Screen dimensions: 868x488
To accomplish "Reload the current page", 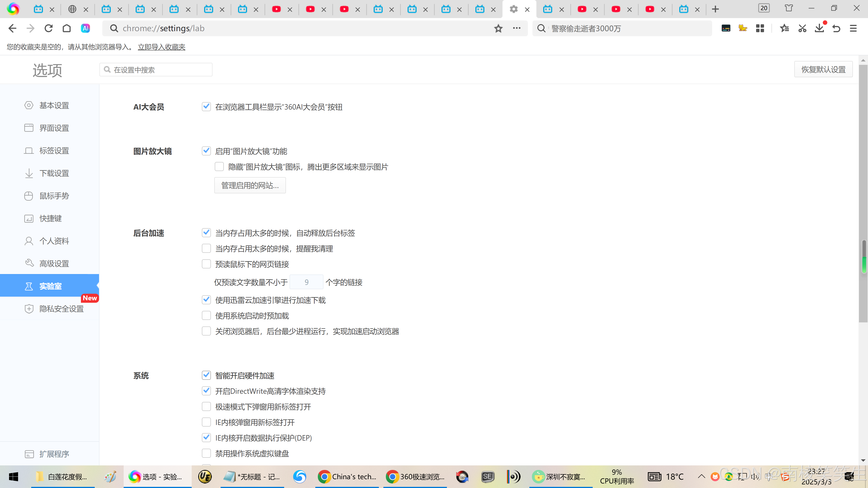I will coord(49,28).
